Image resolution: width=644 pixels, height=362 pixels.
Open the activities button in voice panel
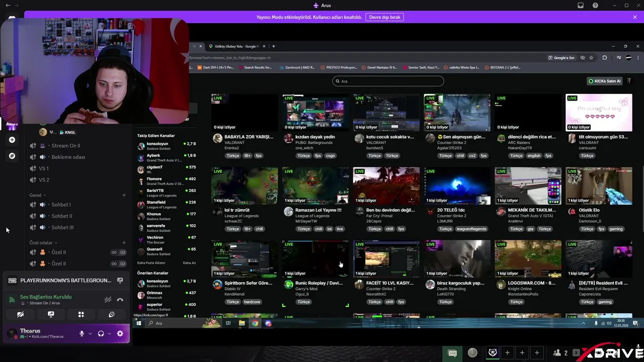pyautogui.click(x=81, y=314)
